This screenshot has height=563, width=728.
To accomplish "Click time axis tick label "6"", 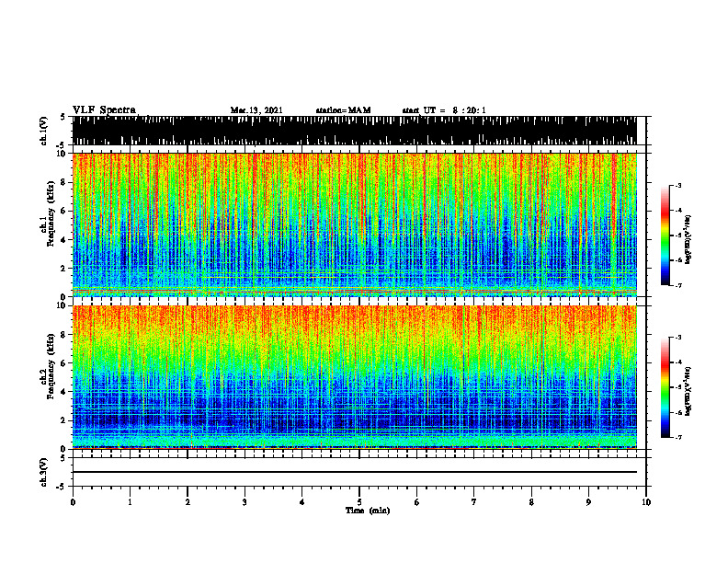I will [x=417, y=502].
